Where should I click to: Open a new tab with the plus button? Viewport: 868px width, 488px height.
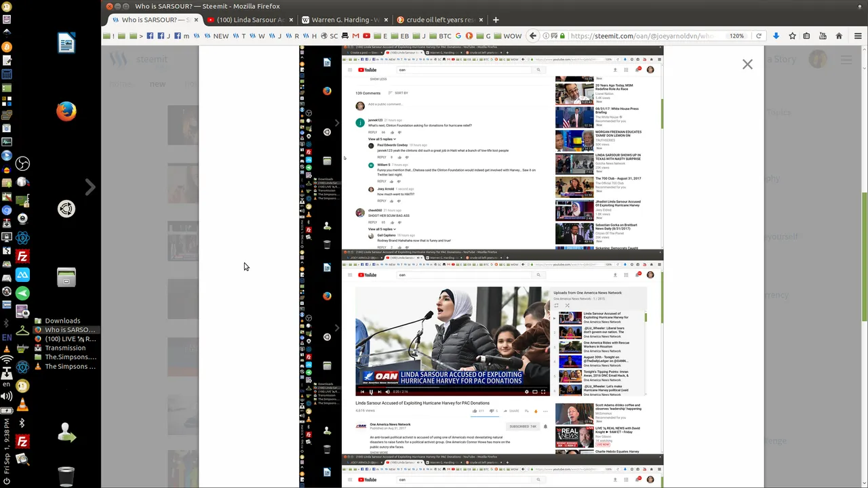496,20
